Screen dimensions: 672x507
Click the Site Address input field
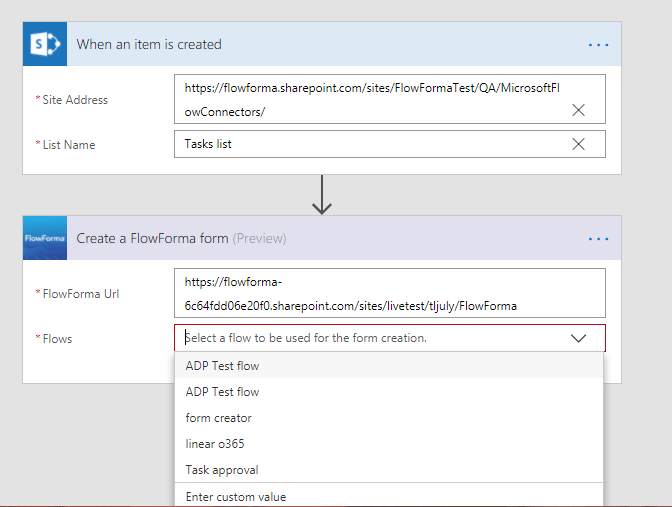tap(390, 99)
